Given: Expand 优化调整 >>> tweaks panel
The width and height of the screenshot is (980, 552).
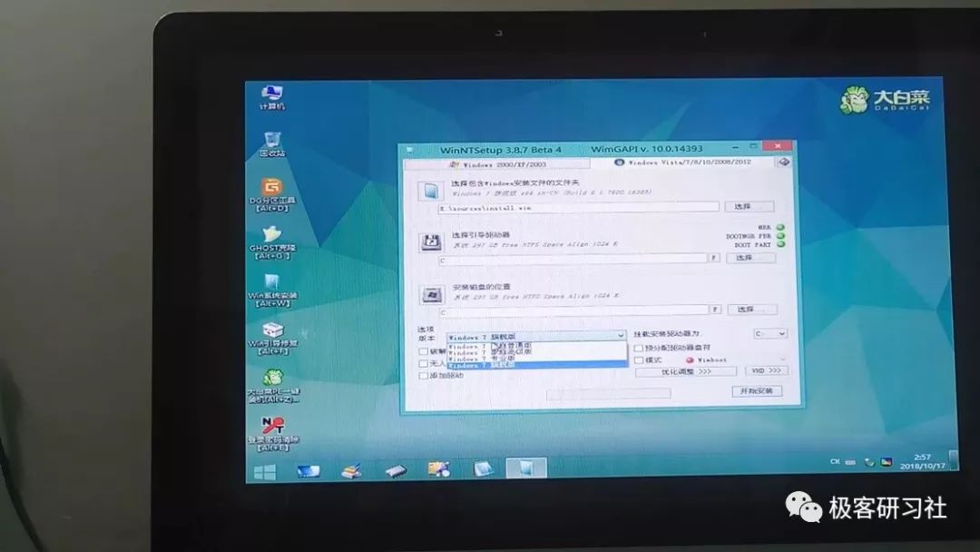Looking at the screenshot, I should click(686, 372).
